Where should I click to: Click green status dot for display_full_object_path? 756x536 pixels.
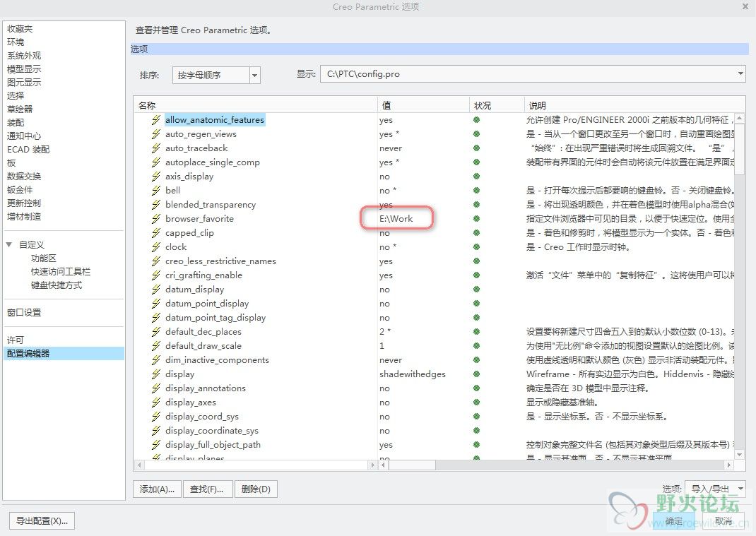pyautogui.click(x=476, y=445)
